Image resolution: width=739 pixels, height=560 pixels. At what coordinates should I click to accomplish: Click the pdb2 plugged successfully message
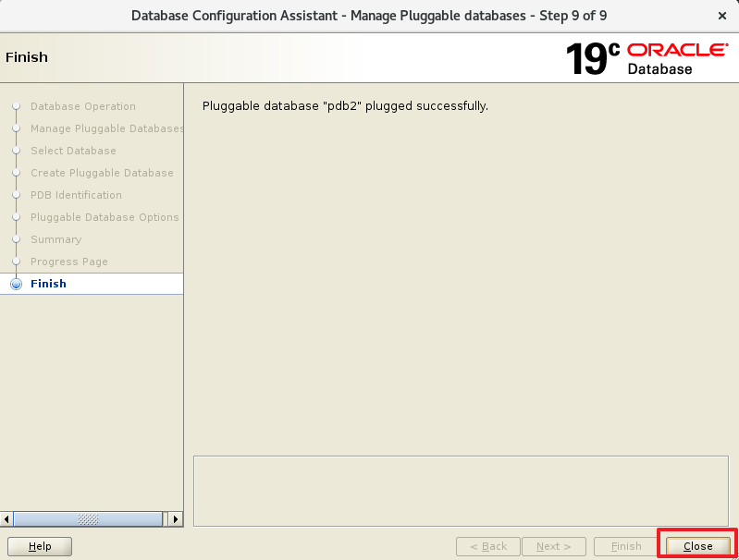click(x=345, y=106)
